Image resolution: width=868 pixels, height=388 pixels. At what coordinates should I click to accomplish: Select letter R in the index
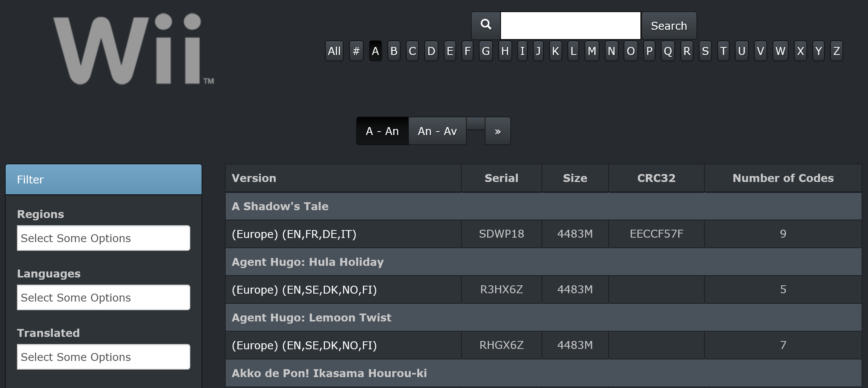coord(687,51)
